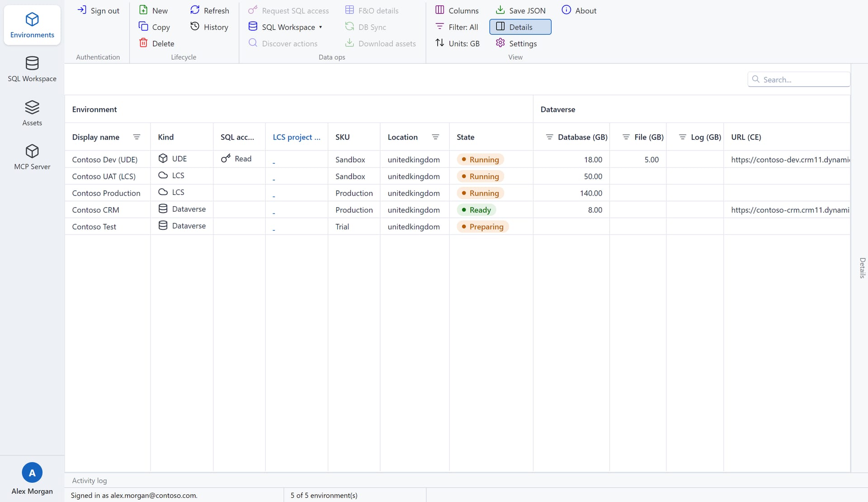Click Discover actions
Screen dimensions: 868x502
[x=283, y=43]
